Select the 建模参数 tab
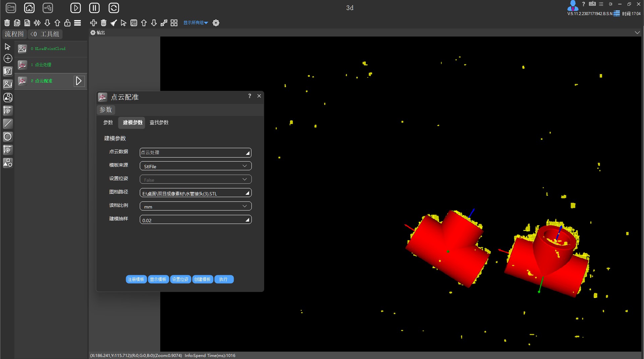This screenshot has height=359, width=644. click(132, 123)
